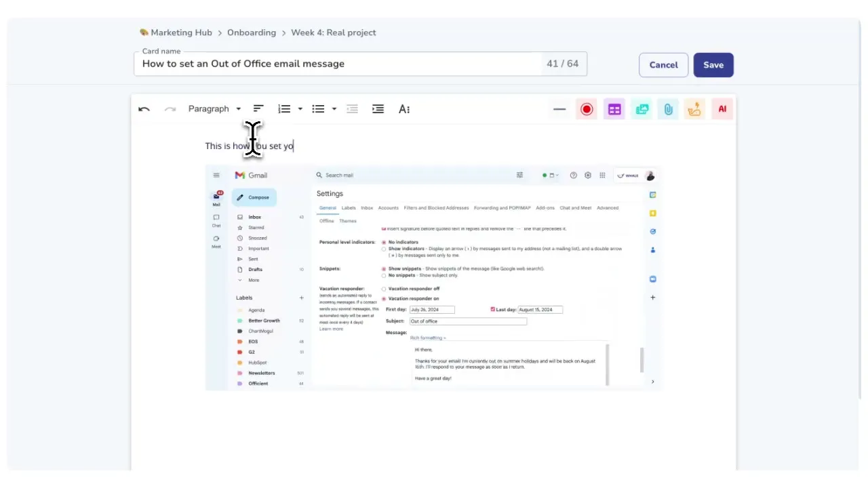Select the Show snippets radio in Gmail screenshot

coord(384,269)
